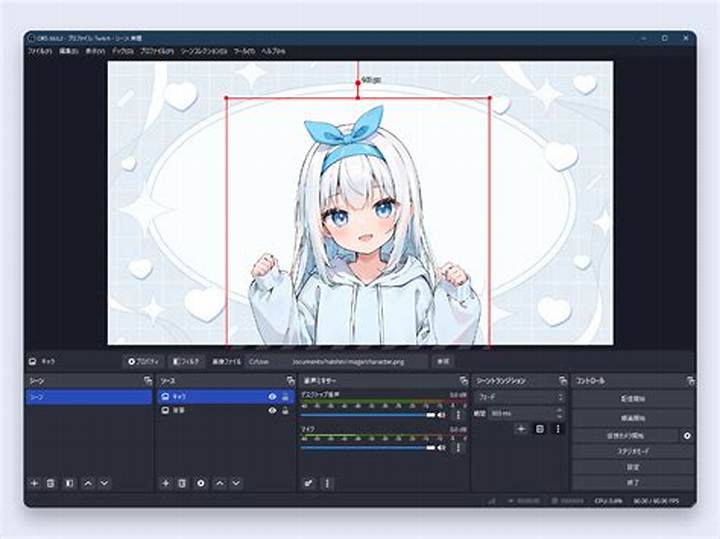
Task: Click 配信開始 (Start Streaming) button
Action: pos(633,399)
